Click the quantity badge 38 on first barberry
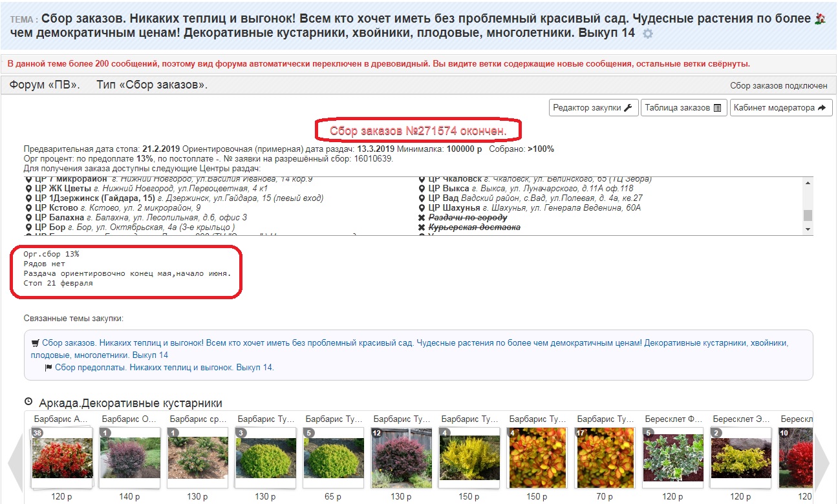This screenshot has width=838, height=504. pyautogui.click(x=38, y=433)
